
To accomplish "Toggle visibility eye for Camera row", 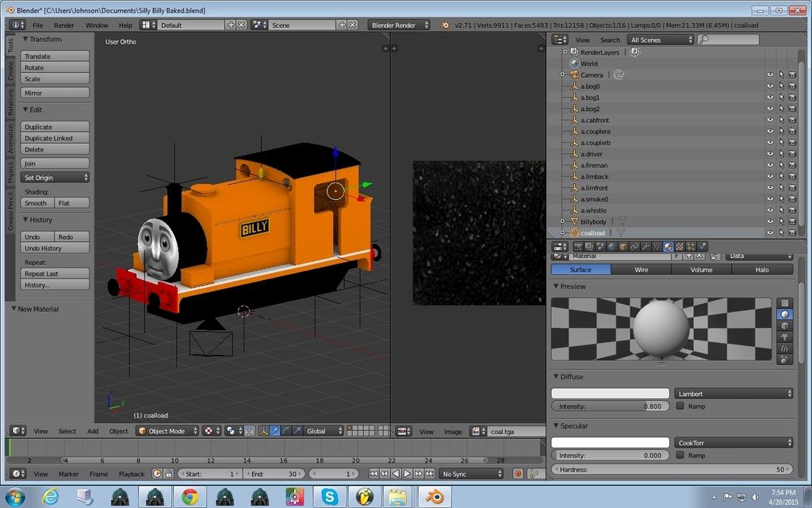I will tap(770, 75).
